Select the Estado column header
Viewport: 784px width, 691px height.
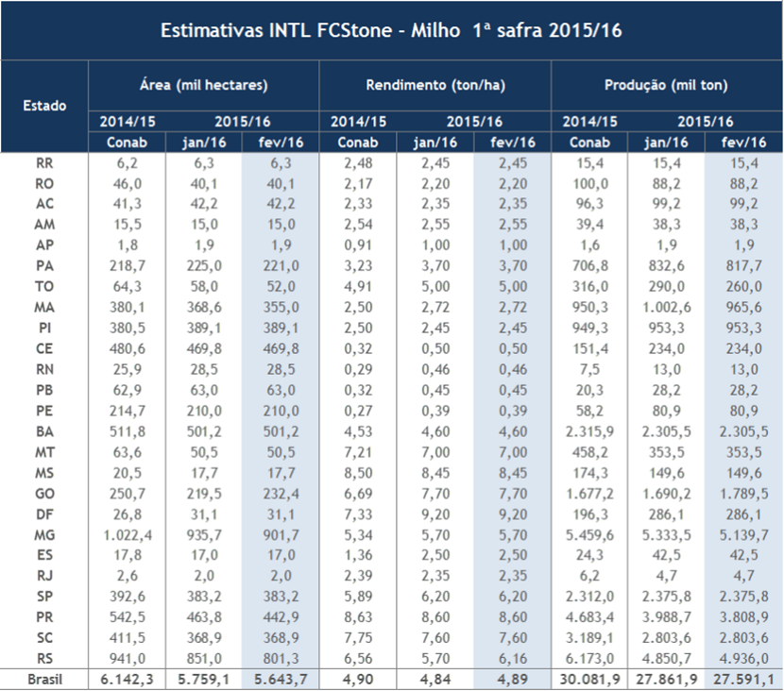(44, 106)
